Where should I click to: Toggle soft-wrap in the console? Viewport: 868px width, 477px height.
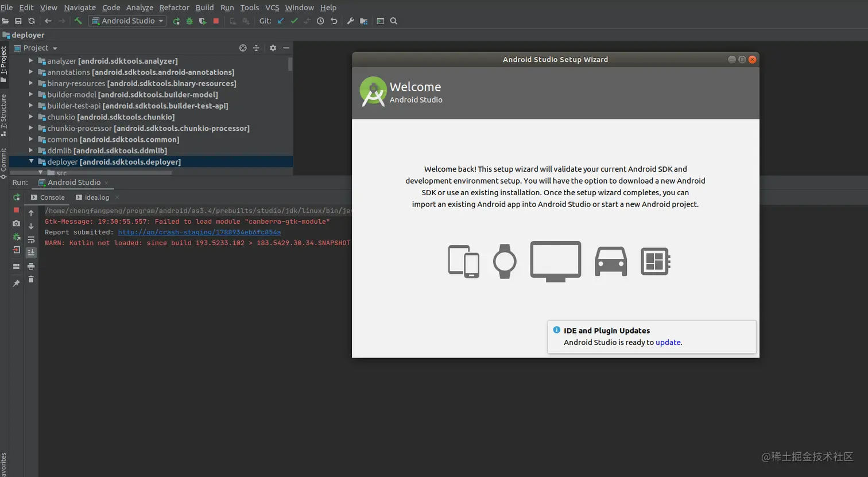click(31, 239)
